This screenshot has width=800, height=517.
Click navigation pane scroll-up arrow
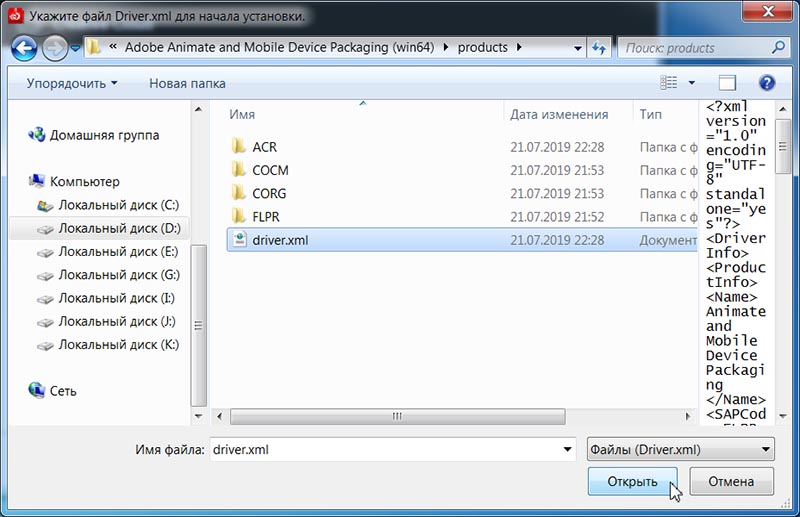pyautogui.click(x=198, y=109)
